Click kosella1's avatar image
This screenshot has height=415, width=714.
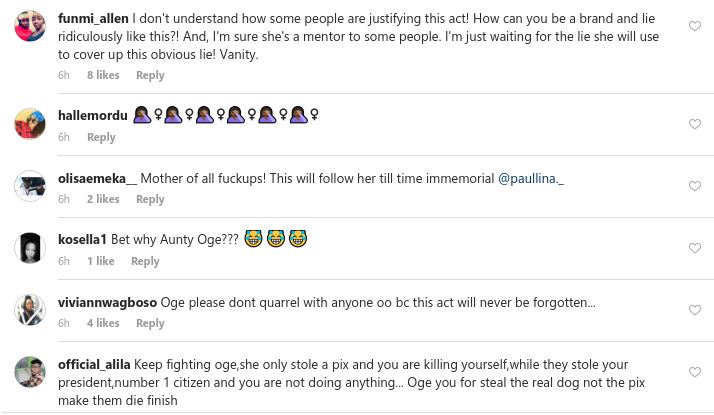[30, 248]
